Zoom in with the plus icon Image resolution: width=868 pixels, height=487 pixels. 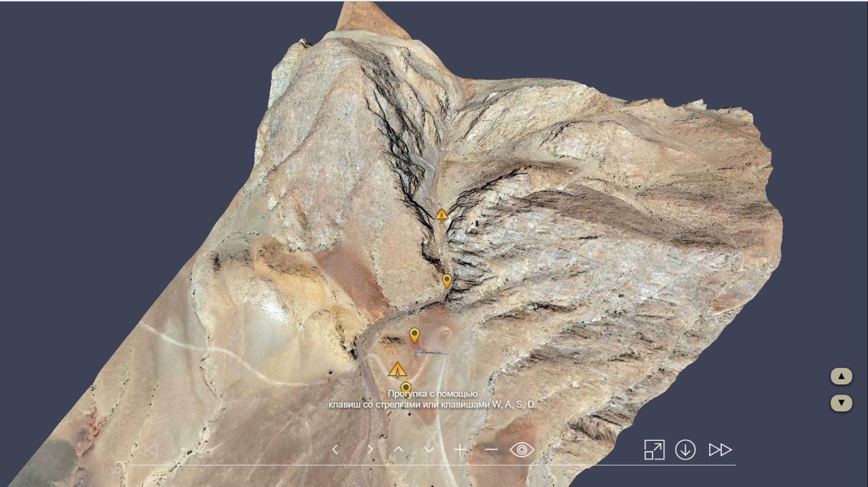460,449
